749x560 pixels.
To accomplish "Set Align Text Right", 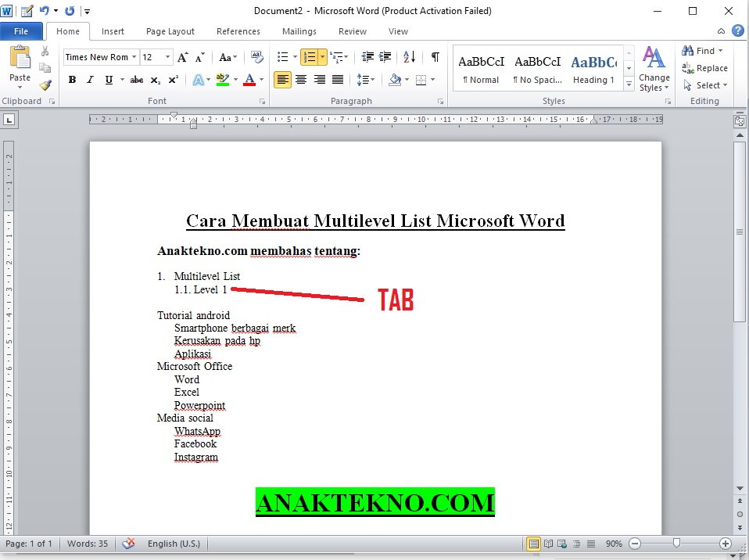I will (319, 80).
